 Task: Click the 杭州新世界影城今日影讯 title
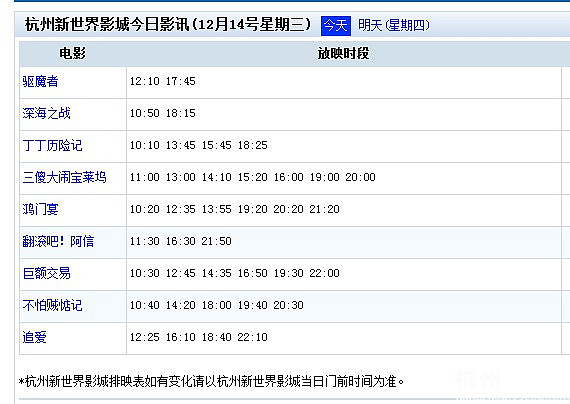click(168, 25)
